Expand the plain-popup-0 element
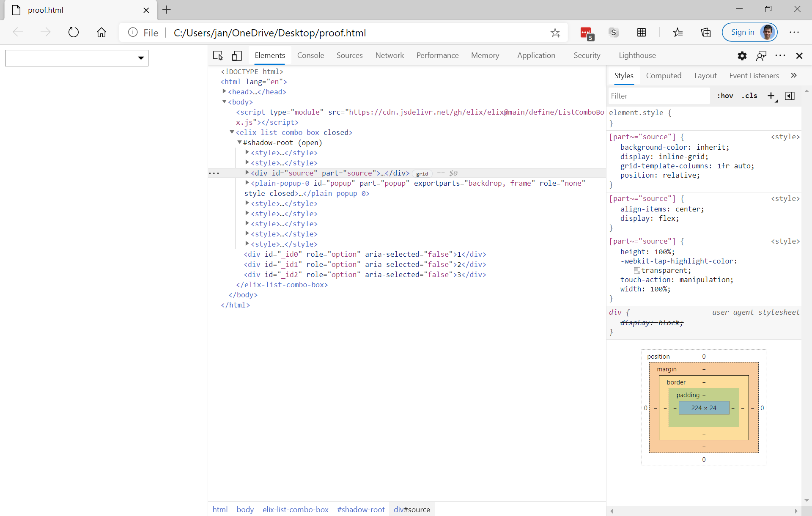The width and height of the screenshot is (812, 516). pos(247,182)
